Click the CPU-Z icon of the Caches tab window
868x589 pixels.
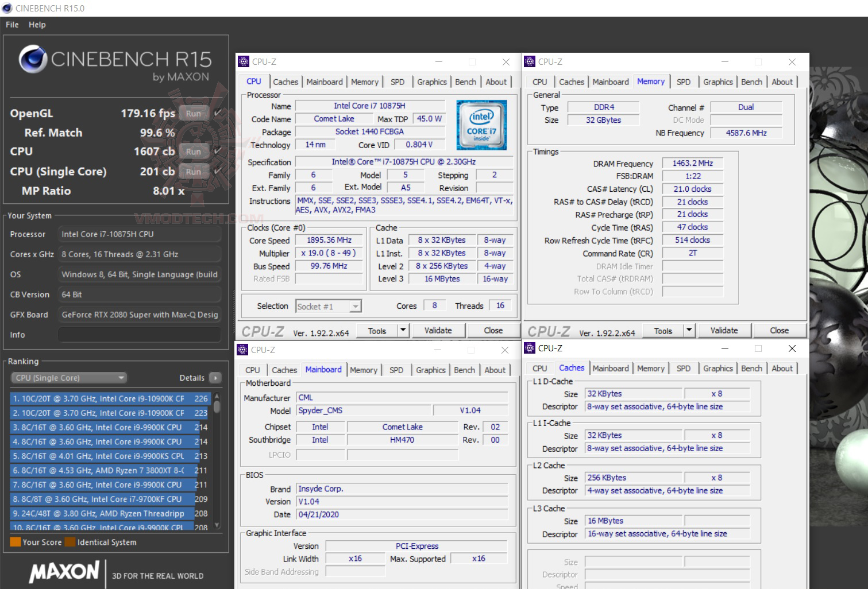(x=530, y=348)
